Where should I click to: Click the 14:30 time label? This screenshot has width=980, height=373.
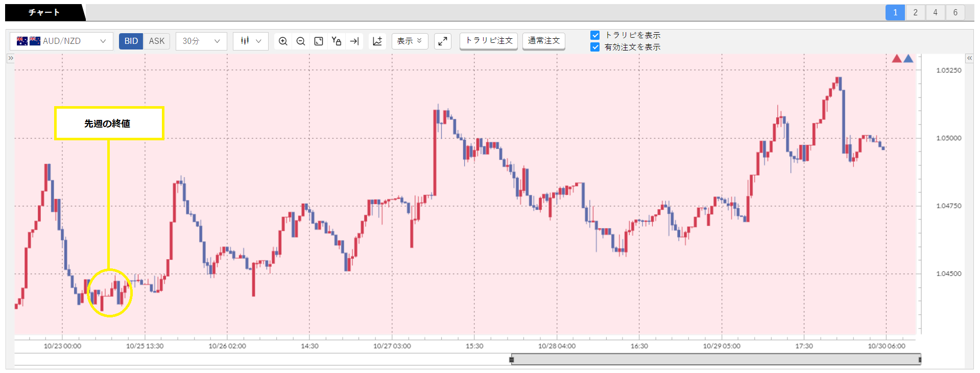(309, 346)
